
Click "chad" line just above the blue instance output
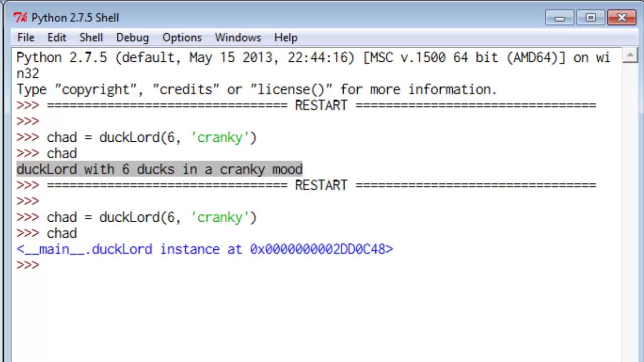point(47,233)
